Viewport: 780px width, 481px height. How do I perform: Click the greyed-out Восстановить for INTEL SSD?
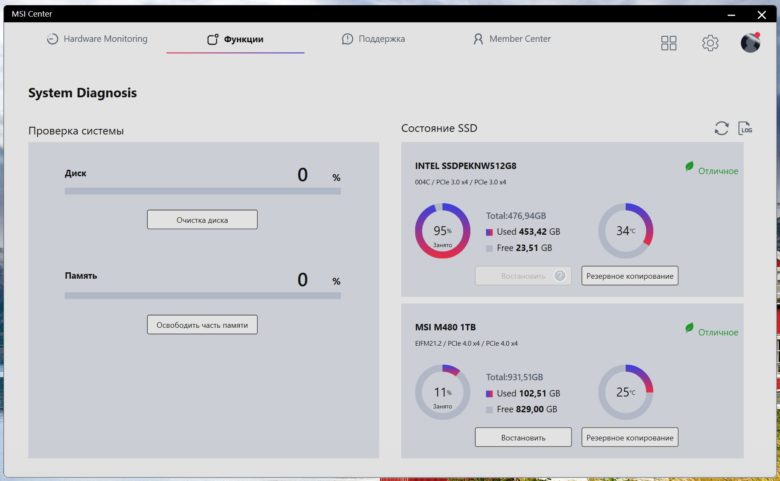click(x=523, y=276)
